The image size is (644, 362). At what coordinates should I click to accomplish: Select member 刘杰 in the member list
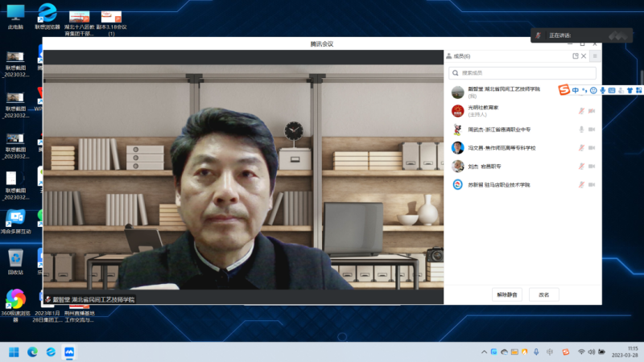pos(522,167)
